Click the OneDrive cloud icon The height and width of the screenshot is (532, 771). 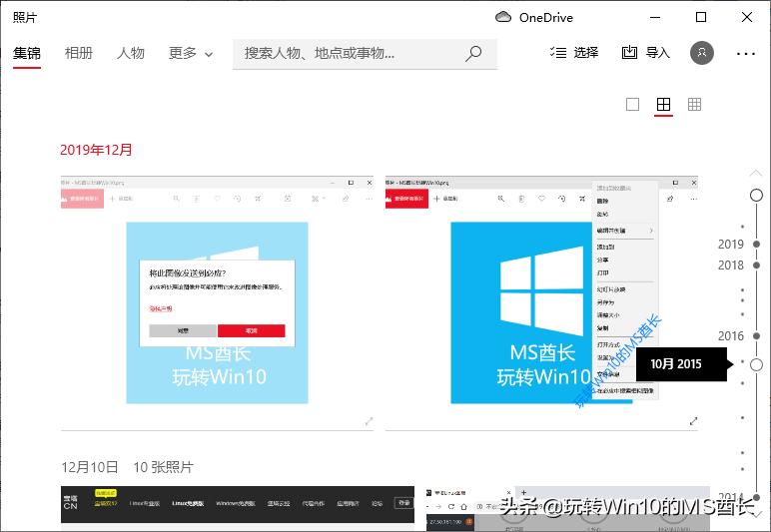pos(503,17)
